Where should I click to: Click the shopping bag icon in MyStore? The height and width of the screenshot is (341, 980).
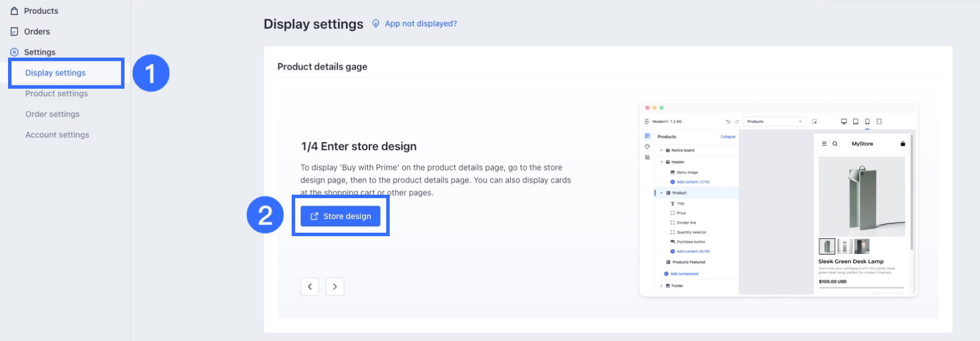coord(903,143)
